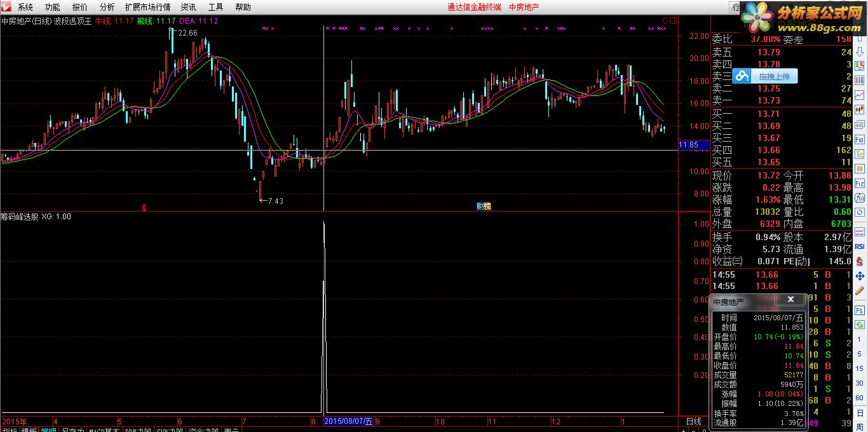Click the small diamond icon above the price axis
Viewport: 868px width, 432px height.
(665, 20)
